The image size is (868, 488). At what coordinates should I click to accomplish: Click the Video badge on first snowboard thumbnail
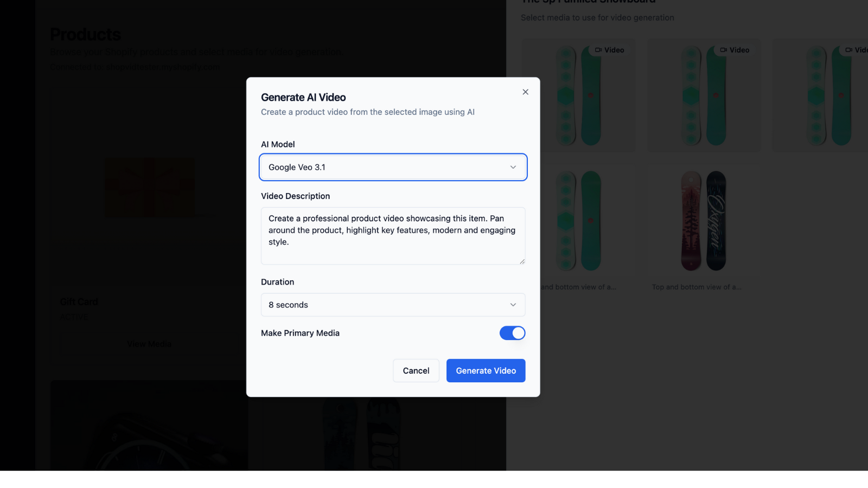(x=610, y=50)
